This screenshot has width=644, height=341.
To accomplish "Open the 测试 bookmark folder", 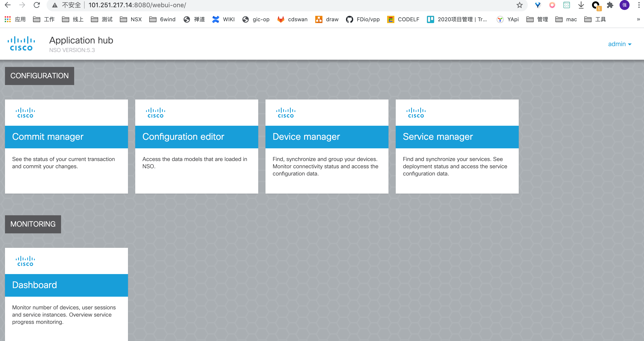I will pos(102,19).
